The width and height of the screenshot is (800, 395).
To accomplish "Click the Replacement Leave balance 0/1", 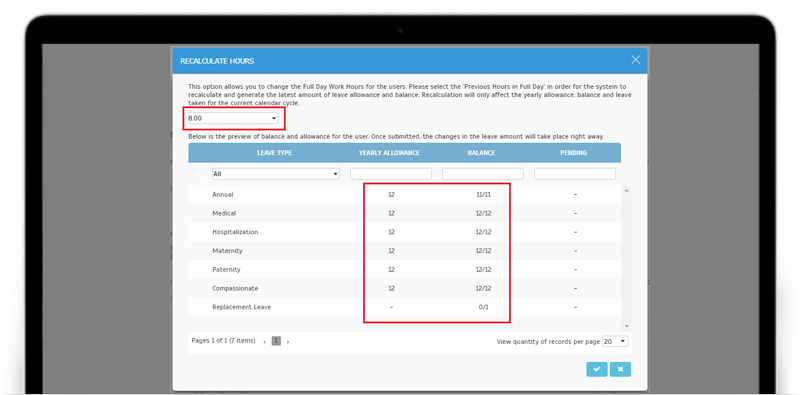I will tap(483, 307).
